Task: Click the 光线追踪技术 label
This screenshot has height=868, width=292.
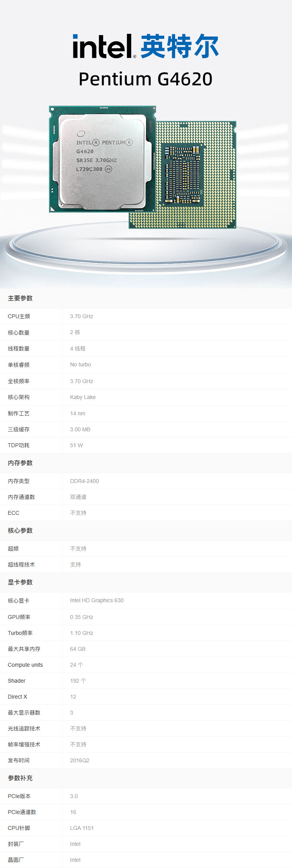Action: [24, 729]
